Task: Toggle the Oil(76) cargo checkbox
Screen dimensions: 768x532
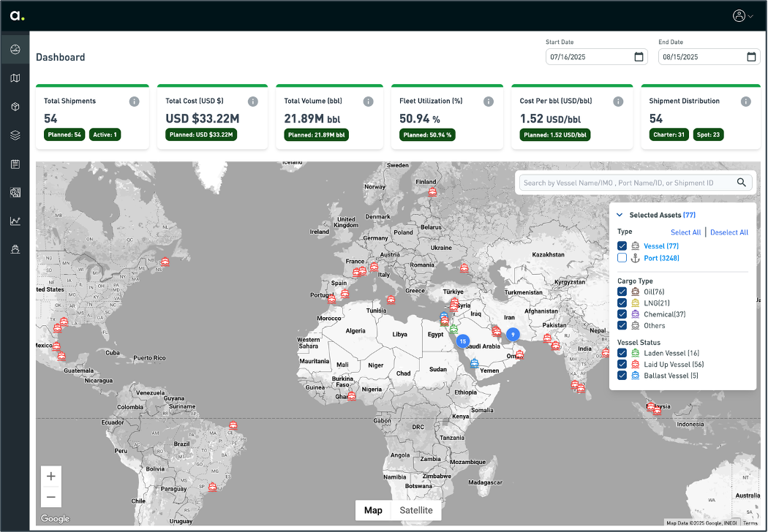Action: pos(622,292)
